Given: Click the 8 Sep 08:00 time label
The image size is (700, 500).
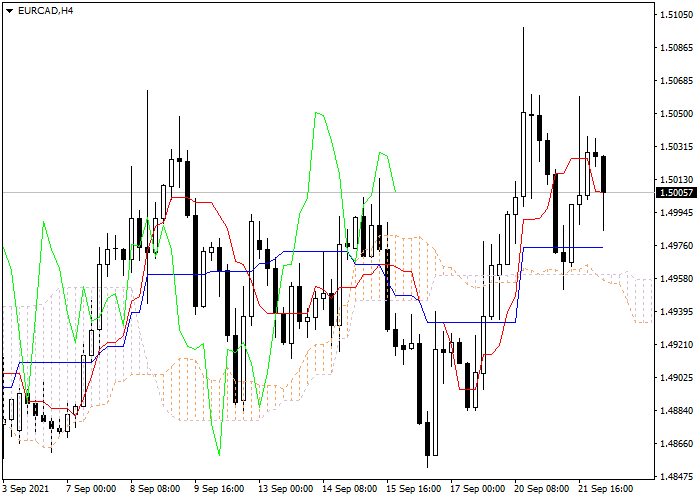Looking at the screenshot, I should click(155, 489).
